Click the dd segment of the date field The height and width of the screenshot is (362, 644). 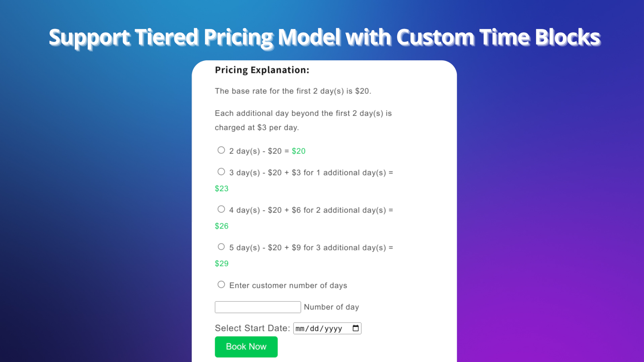coord(315,328)
